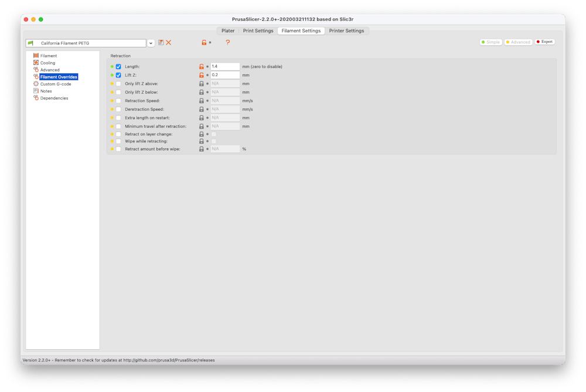Select Filament Overrides in the sidebar
Screen dimensions: 586x392
coord(59,77)
